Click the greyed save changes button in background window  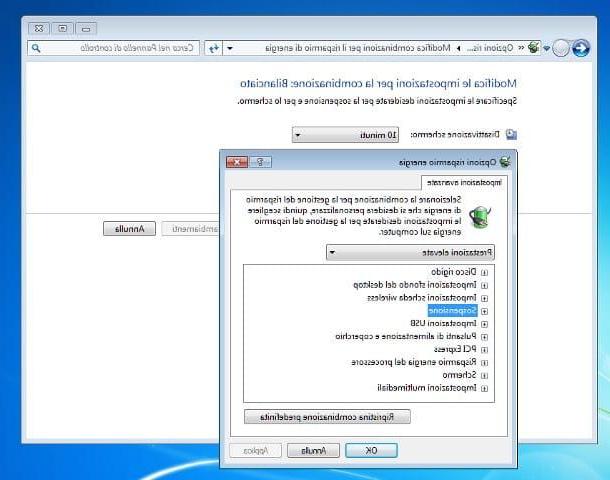coord(191,229)
